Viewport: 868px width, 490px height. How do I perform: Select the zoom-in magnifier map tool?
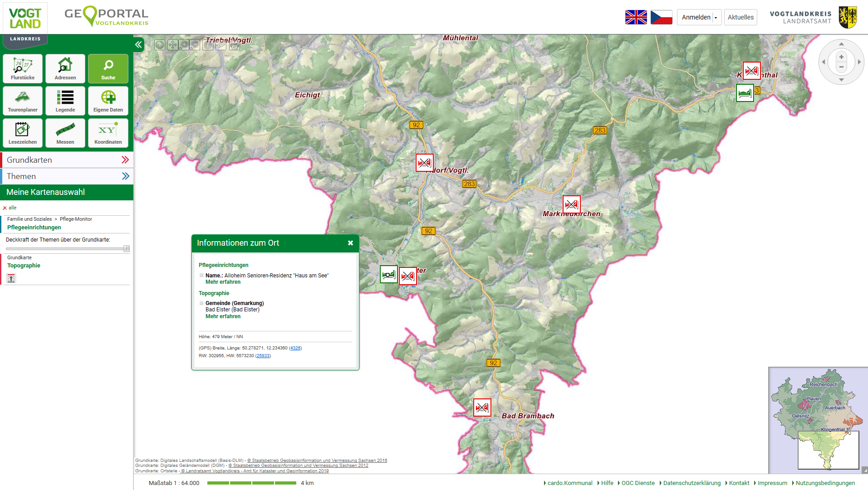click(x=184, y=44)
